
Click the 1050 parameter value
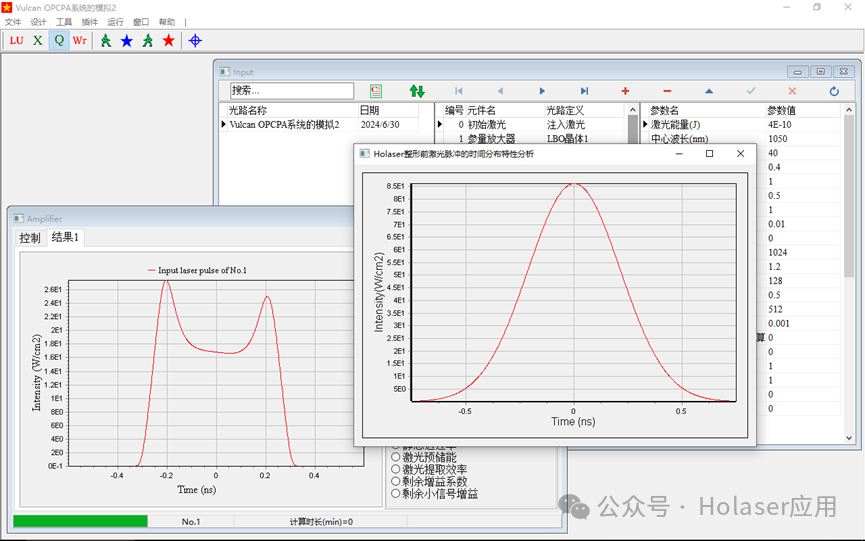(x=777, y=138)
